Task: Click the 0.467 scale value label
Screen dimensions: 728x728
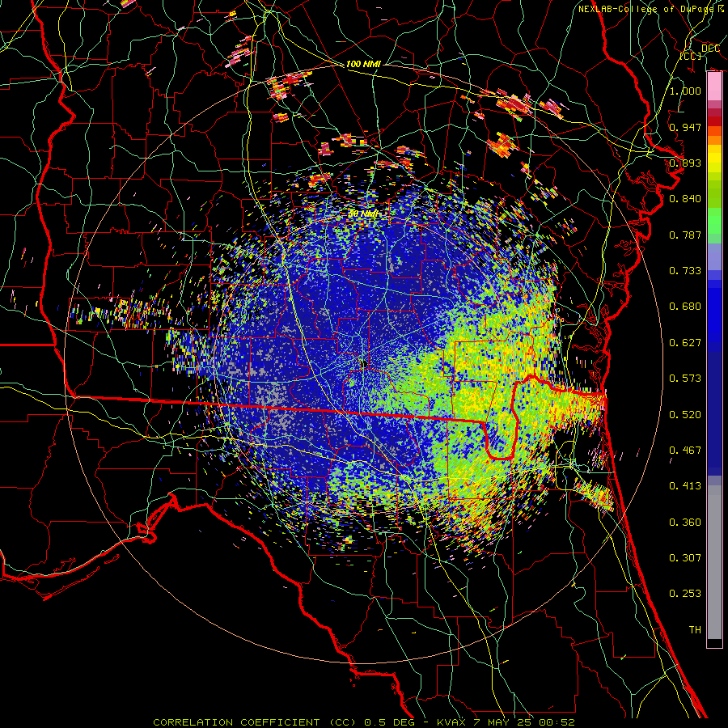Action: 685,451
